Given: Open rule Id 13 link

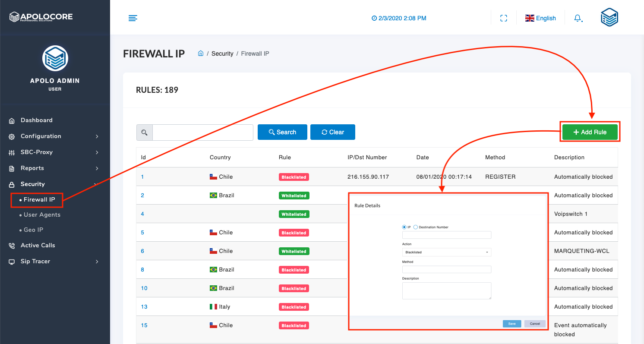Looking at the screenshot, I should 144,307.
